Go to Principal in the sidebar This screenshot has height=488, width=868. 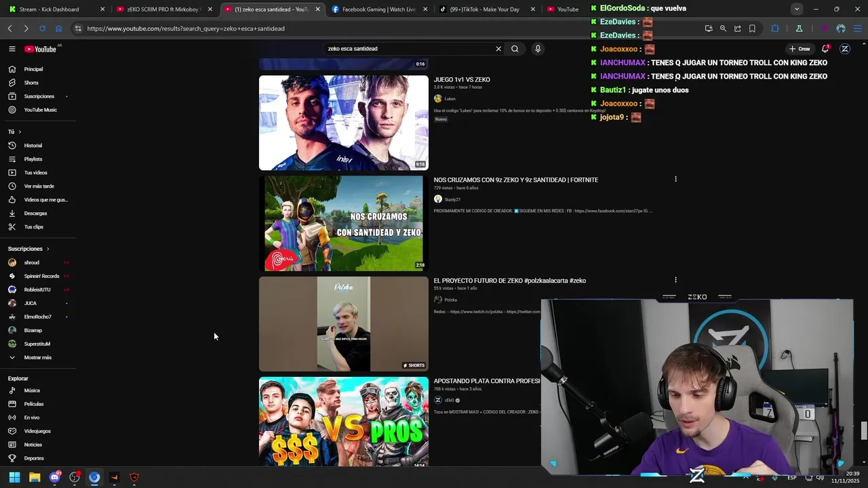coord(38,69)
